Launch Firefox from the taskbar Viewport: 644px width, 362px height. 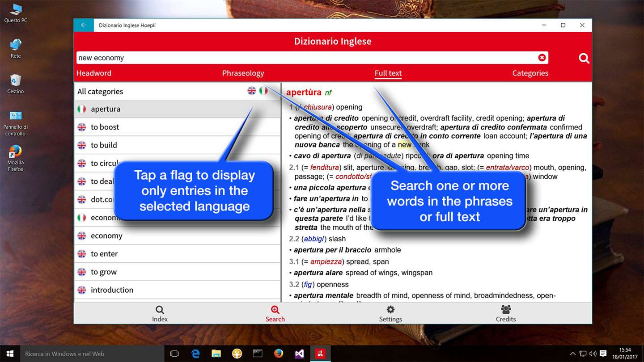(x=279, y=354)
